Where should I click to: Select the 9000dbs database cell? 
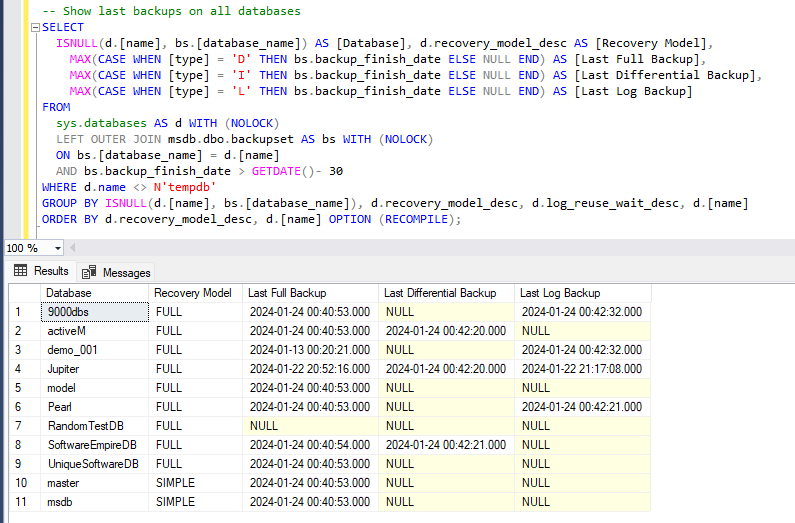click(x=68, y=312)
